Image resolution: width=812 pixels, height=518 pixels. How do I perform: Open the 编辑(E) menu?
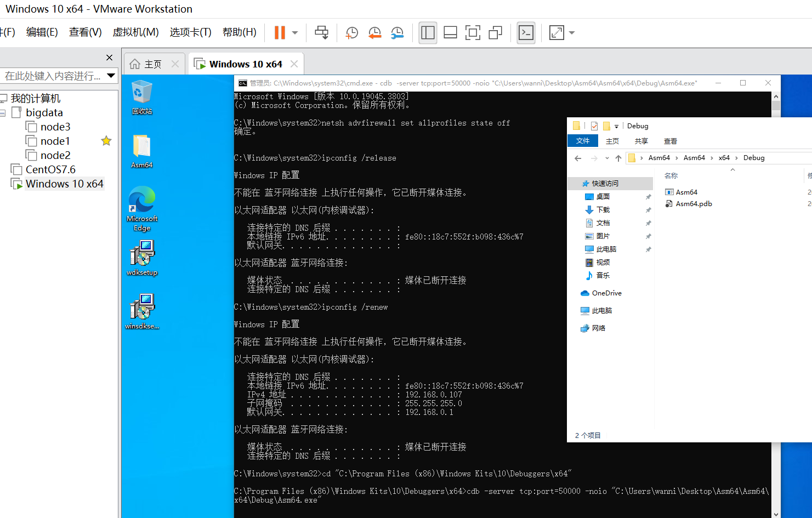(x=42, y=32)
